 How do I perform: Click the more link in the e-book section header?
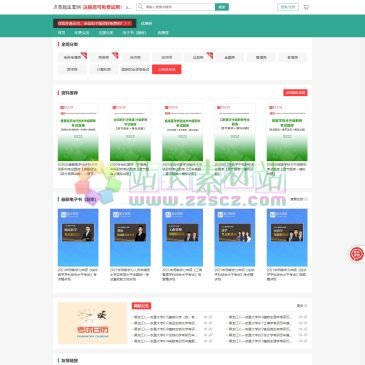tap(299, 199)
